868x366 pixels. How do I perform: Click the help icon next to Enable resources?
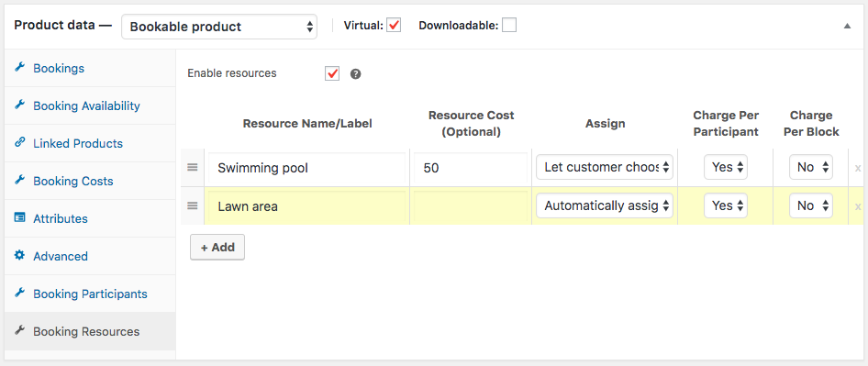click(356, 73)
